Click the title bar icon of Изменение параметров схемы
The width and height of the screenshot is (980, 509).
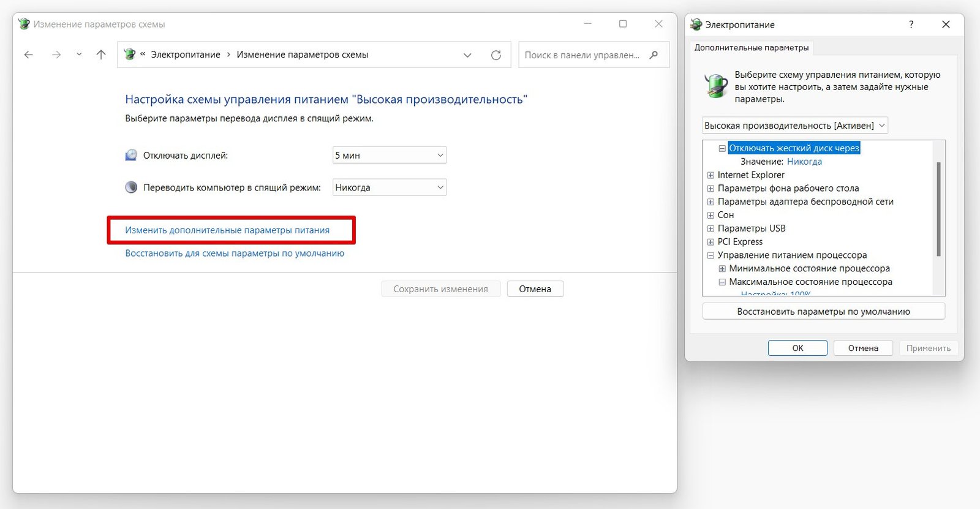click(x=24, y=24)
